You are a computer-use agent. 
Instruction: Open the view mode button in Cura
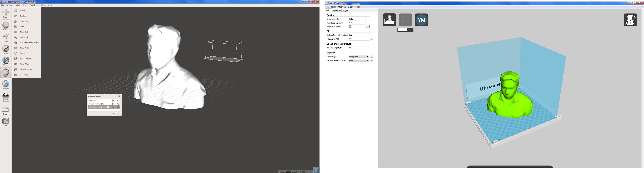point(630,20)
